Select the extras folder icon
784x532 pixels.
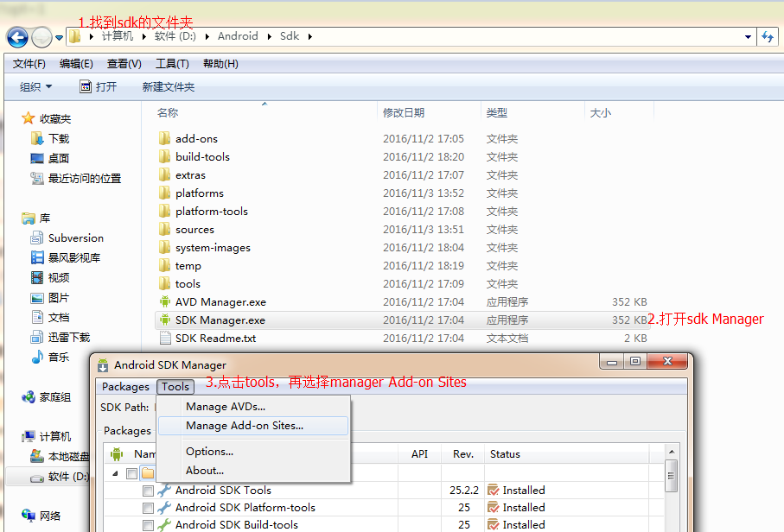point(164,174)
